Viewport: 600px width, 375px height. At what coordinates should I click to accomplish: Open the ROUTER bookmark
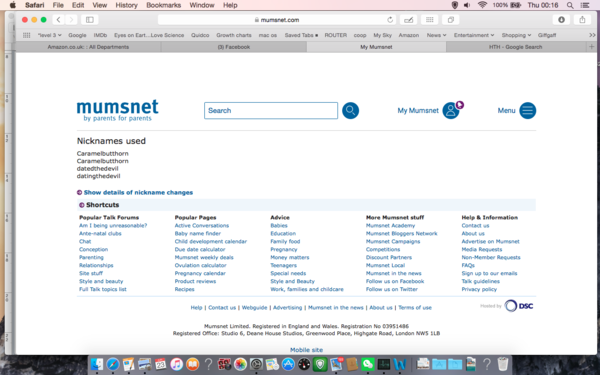point(336,35)
